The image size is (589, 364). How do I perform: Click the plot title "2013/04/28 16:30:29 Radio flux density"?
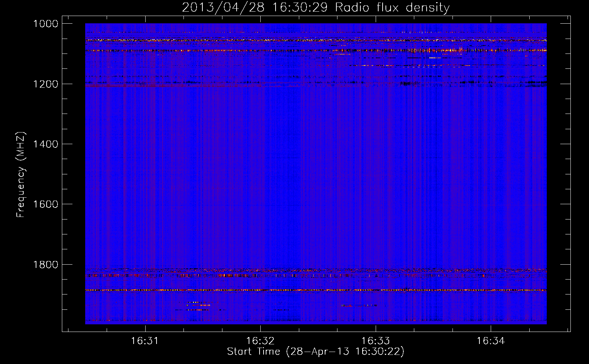tap(316, 8)
